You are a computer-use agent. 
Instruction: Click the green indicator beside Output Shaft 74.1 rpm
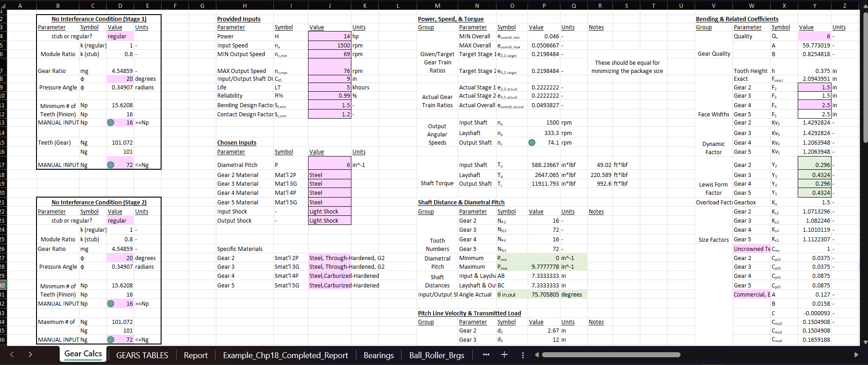click(x=532, y=142)
